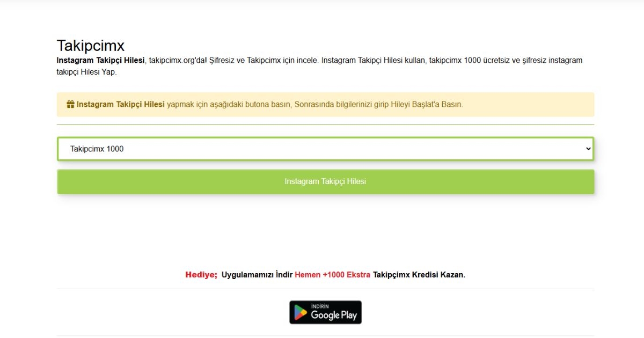The width and height of the screenshot is (644, 338).
Task: Click the takipcimx.org mention in the description
Action: pos(174,60)
